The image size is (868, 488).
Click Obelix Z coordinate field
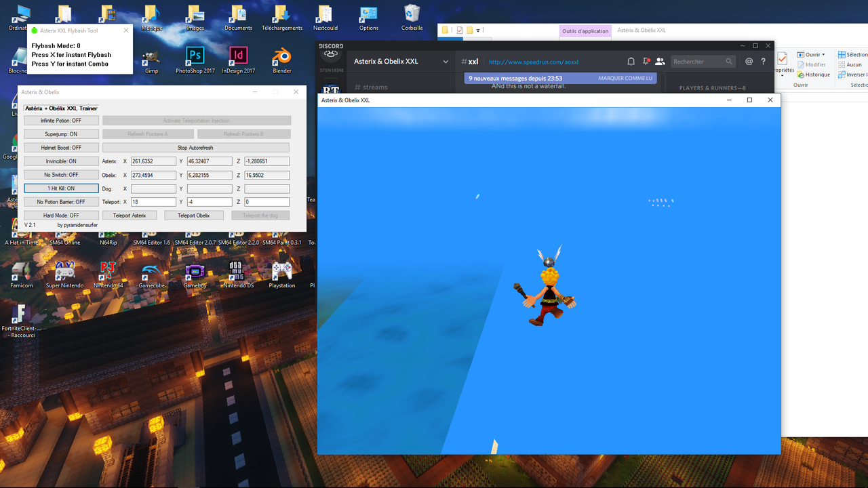(x=267, y=175)
